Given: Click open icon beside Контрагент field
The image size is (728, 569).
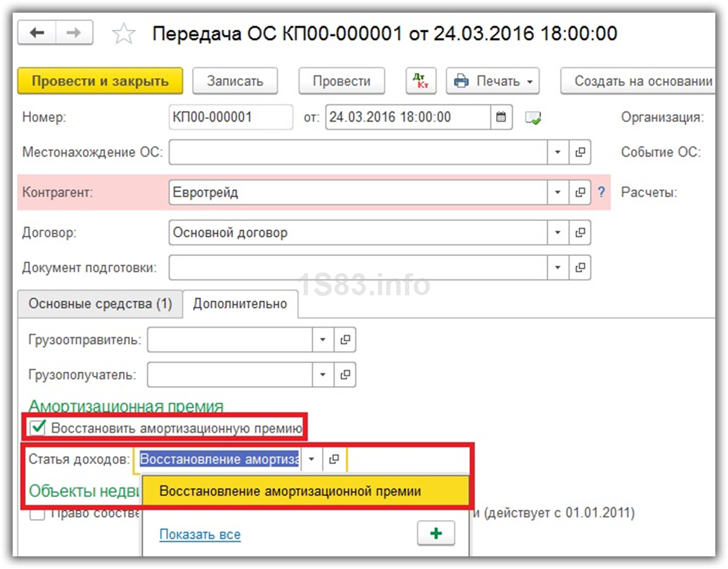Looking at the screenshot, I should pos(580,193).
